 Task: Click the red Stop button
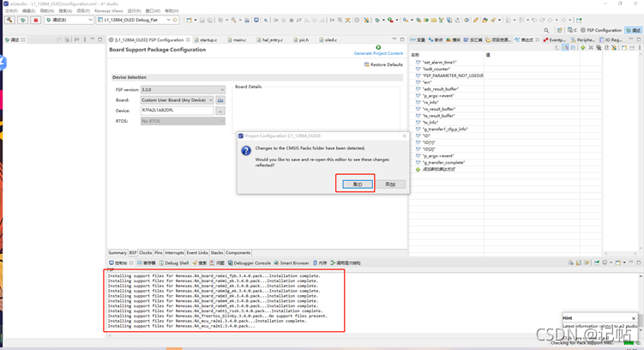[35, 20]
